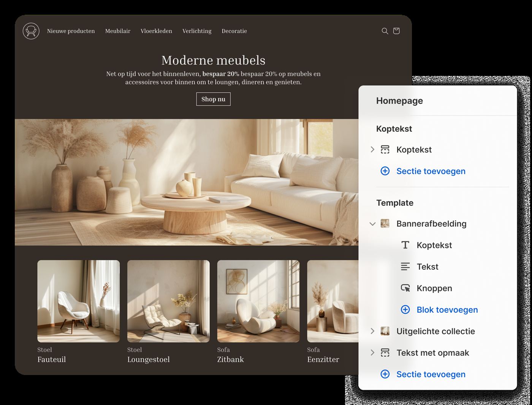The height and width of the screenshot is (405, 532).
Task: Click the Bannerafbeelding thumbnail icon
Action: [x=385, y=224]
